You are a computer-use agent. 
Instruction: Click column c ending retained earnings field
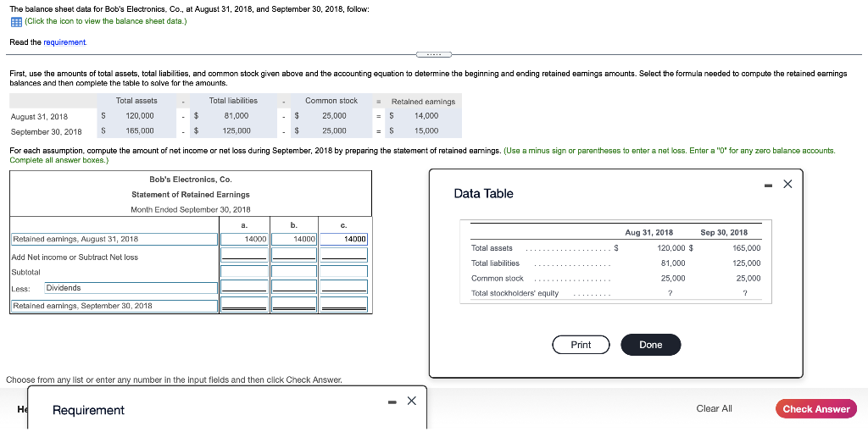click(344, 304)
